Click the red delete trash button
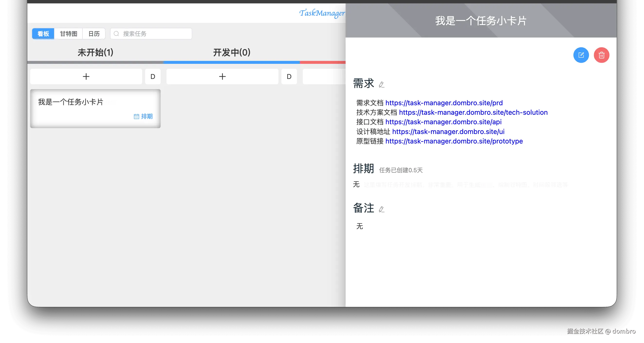644x343 pixels. pyautogui.click(x=601, y=55)
